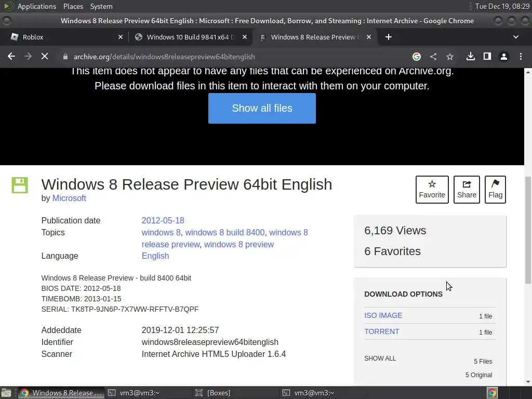Click the Identifier value windows8releasepreview64bitenglish
Viewport: 532px width, 399px height.
[210, 342]
